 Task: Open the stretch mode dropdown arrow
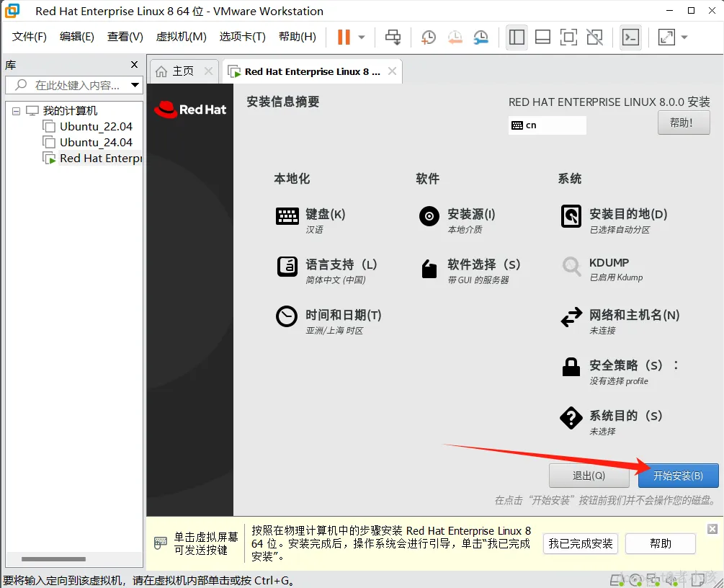click(x=682, y=37)
